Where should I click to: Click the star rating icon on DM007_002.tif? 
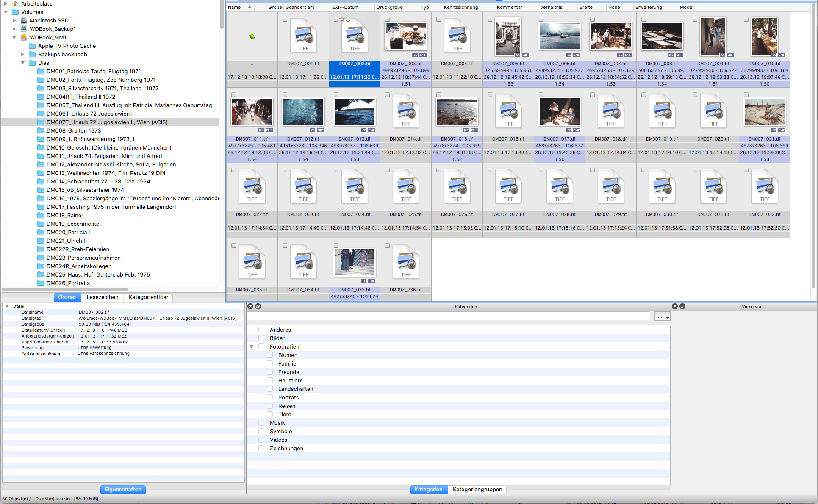[x=342, y=19]
